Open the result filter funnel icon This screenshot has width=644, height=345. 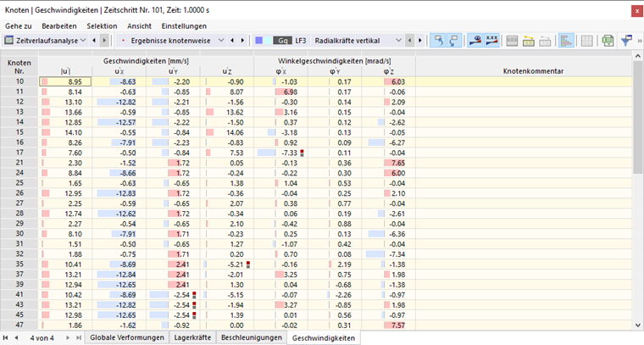click(626, 40)
